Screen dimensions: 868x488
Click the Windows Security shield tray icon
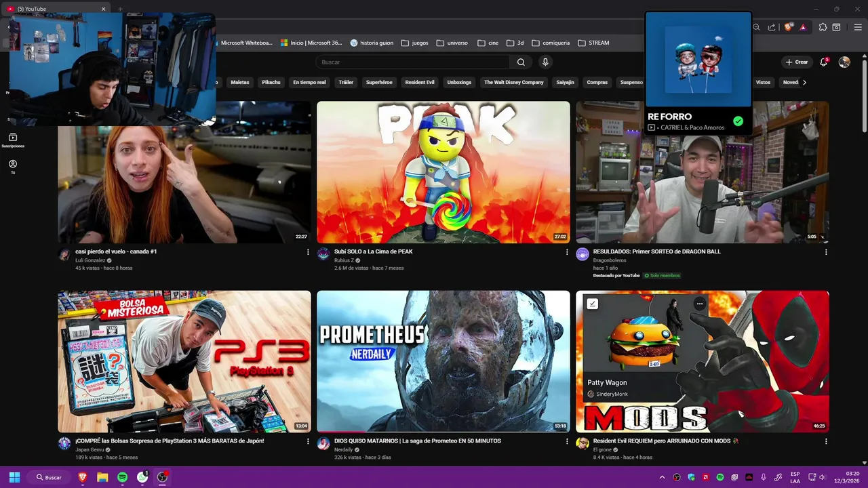pos(691,477)
